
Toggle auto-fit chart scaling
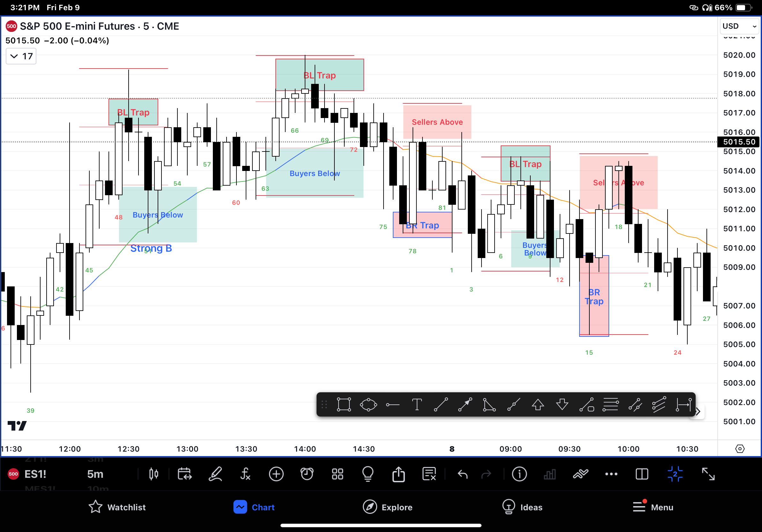point(676,474)
